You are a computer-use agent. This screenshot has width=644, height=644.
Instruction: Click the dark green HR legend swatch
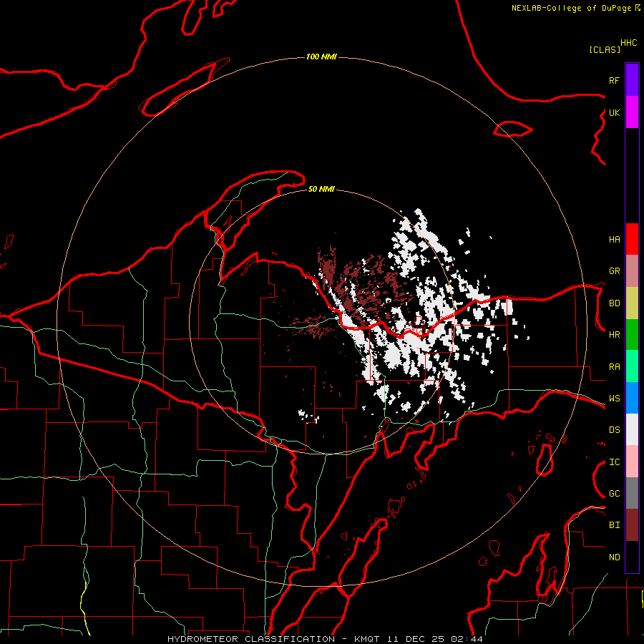pos(632,334)
